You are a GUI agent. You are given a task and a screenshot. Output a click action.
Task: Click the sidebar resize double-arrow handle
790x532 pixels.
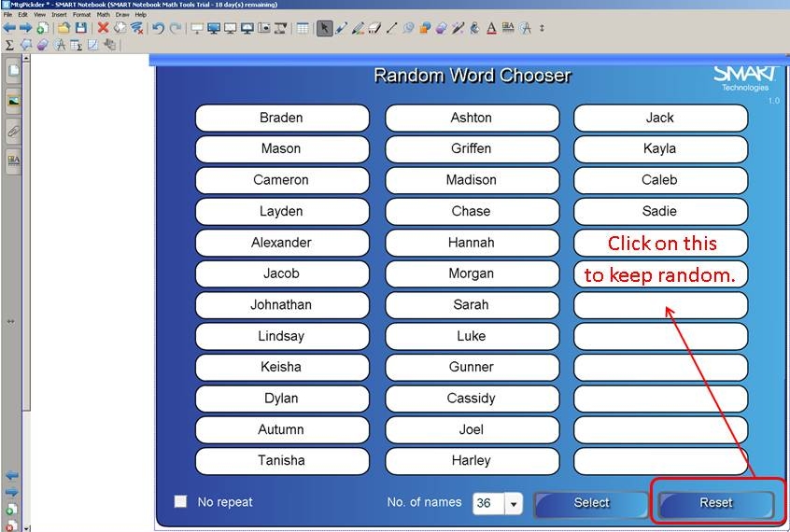pyautogui.click(x=10, y=321)
